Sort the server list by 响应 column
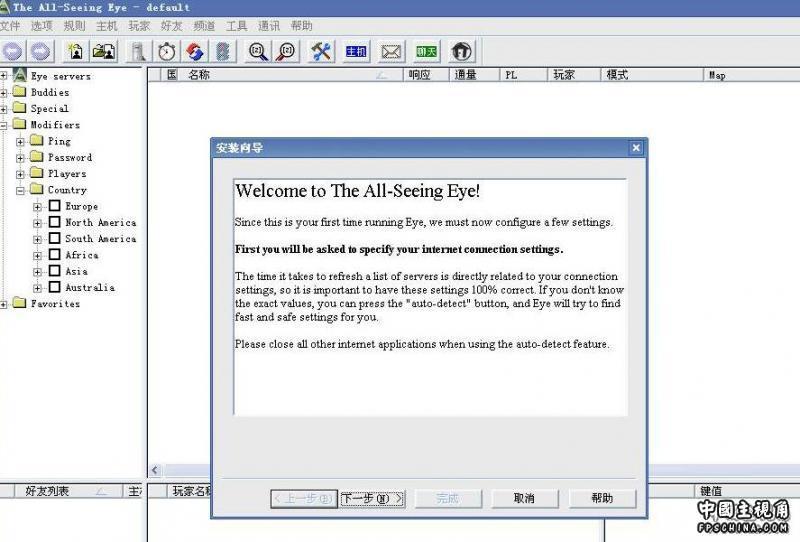This screenshot has height=542, width=800. [x=426, y=75]
